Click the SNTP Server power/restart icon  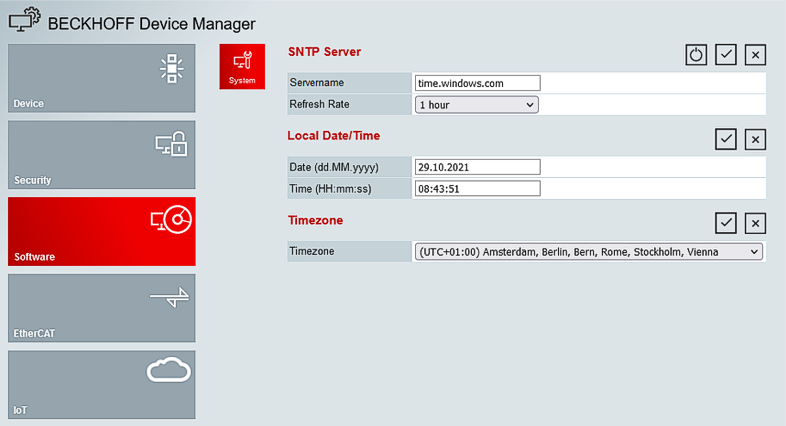point(696,55)
